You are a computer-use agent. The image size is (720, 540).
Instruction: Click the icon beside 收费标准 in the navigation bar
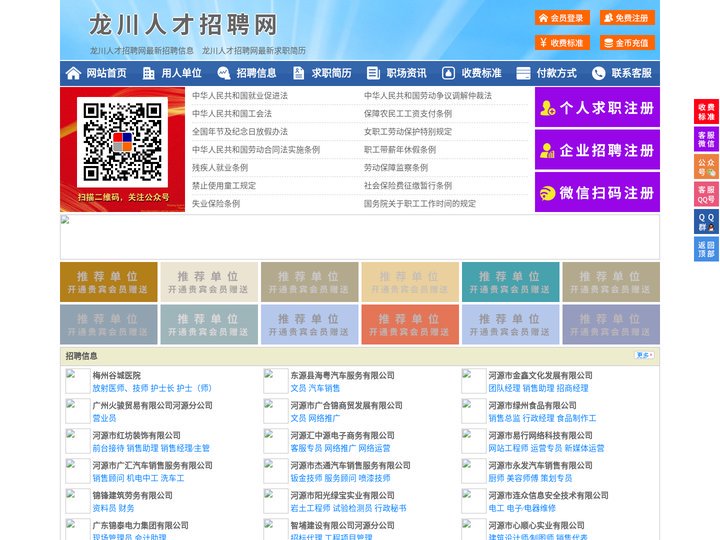448,73
